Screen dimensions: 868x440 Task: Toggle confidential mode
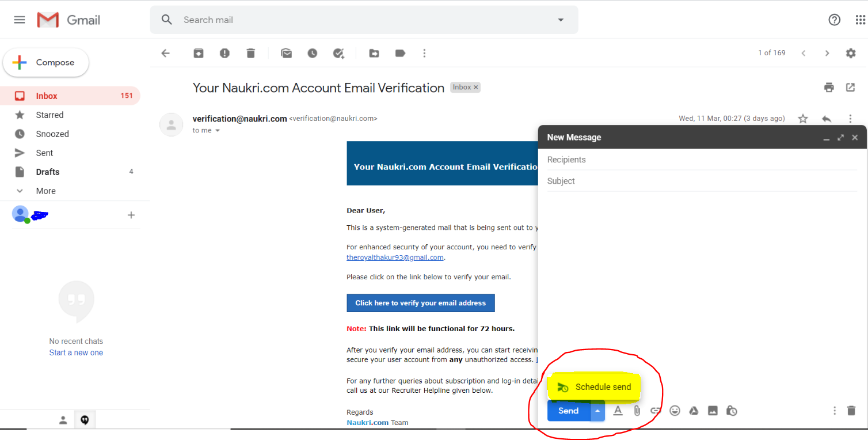pos(732,411)
